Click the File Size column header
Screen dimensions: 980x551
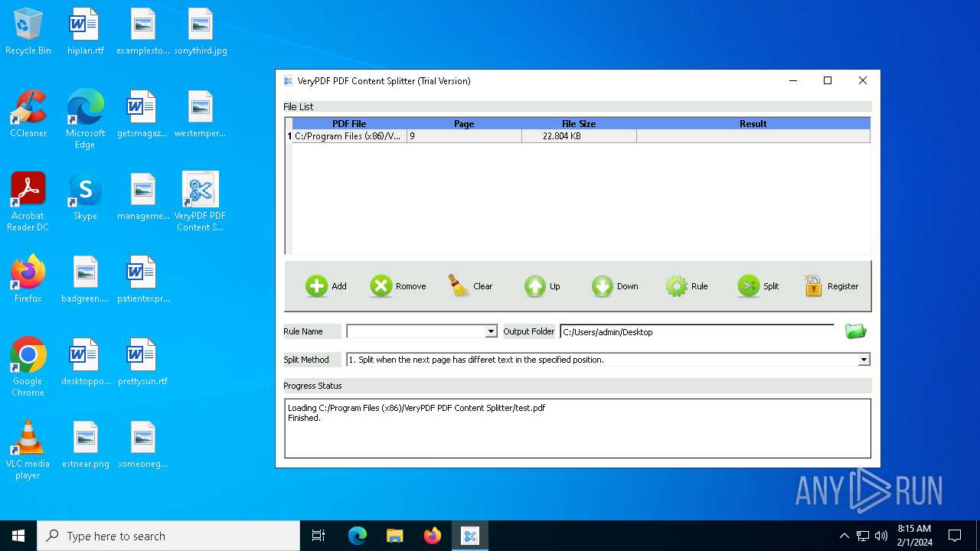click(x=579, y=123)
